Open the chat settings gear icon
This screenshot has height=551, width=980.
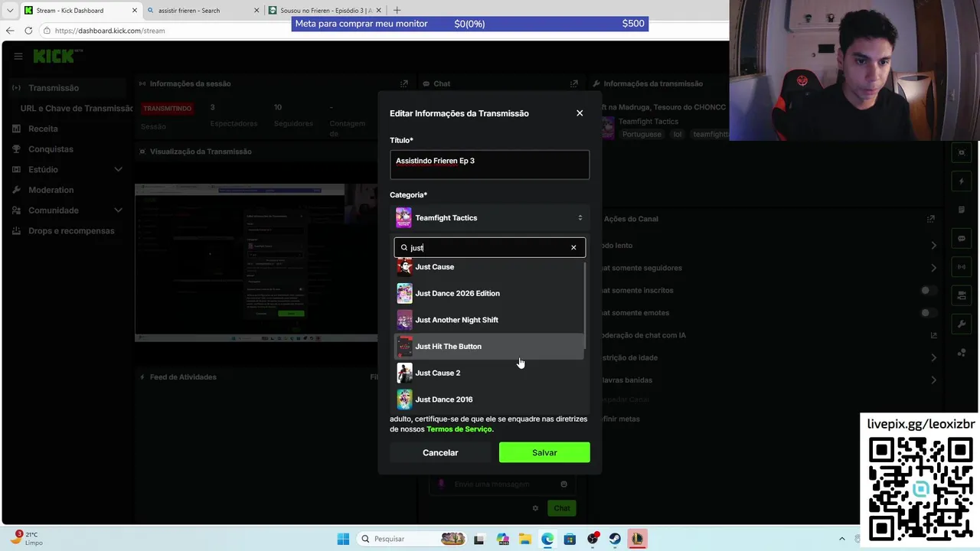tap(536, 508)
